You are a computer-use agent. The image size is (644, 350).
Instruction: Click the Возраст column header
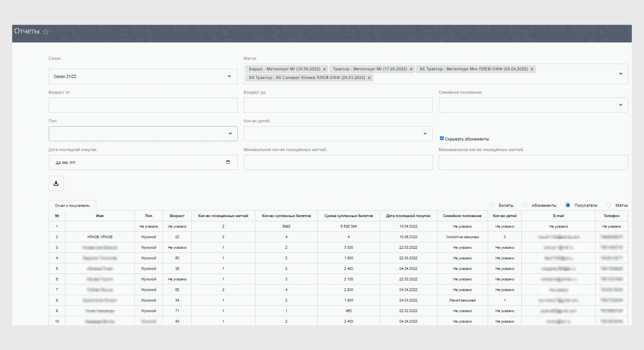tap(177, 216)
